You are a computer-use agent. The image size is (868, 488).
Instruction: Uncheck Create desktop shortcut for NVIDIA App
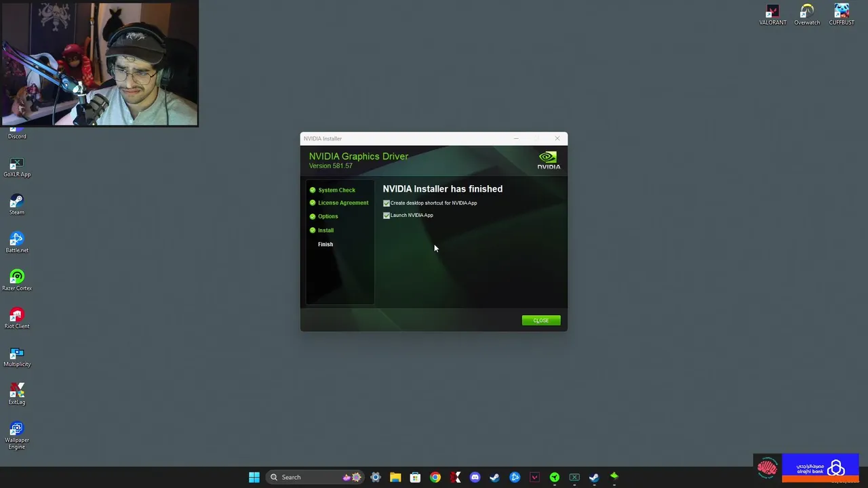(x=387, y=203)
